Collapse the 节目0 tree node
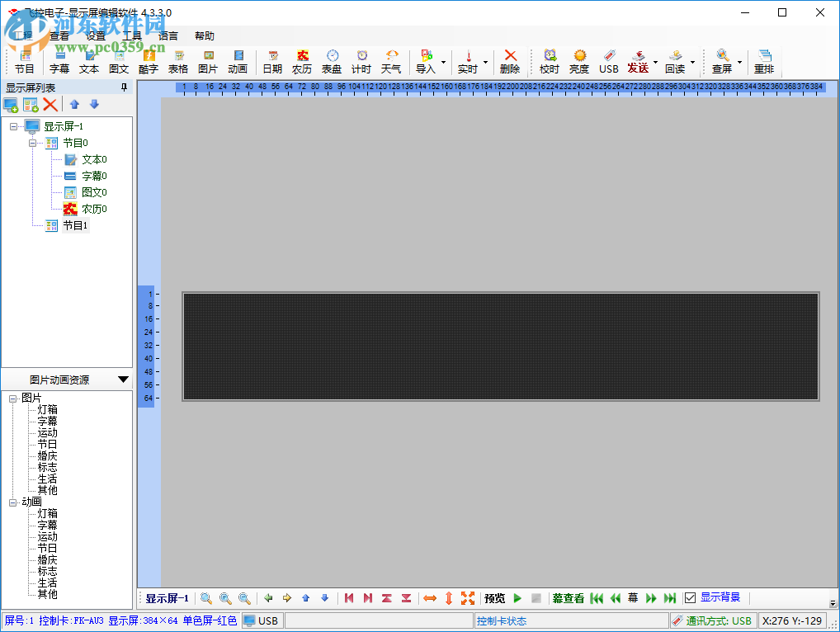Image resolution: width=840 pixels, height=632 pixels. 33,143
